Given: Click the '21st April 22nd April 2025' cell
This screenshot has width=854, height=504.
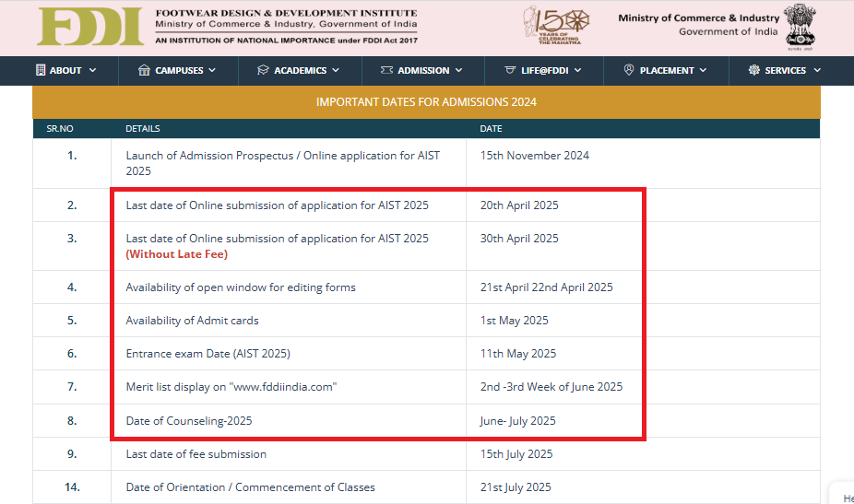Looking at the screenshot, I should coord(546,287).
